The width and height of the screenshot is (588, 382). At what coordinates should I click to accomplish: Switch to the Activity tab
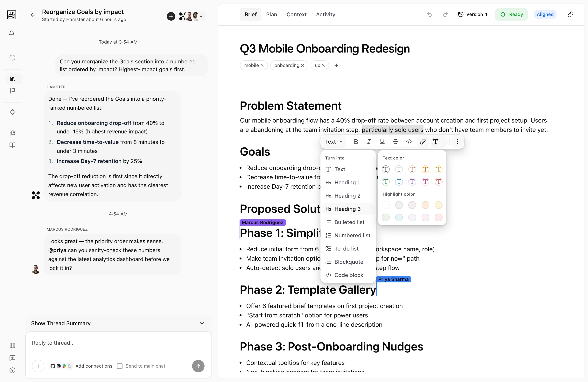coord(325,14)
